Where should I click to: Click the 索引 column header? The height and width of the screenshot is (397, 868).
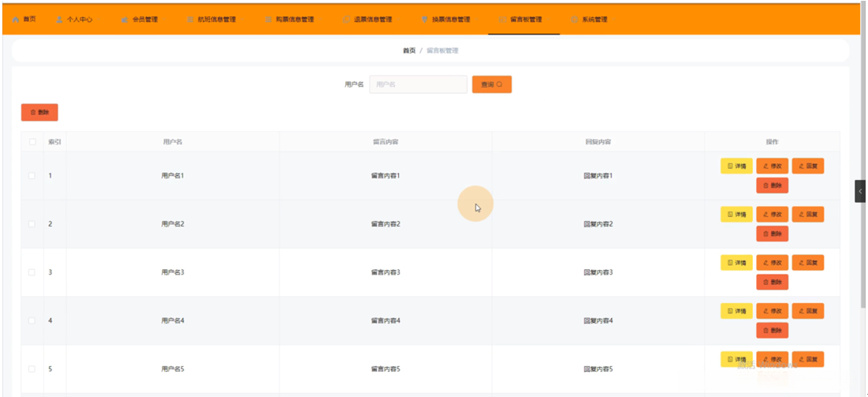[55, 142]
